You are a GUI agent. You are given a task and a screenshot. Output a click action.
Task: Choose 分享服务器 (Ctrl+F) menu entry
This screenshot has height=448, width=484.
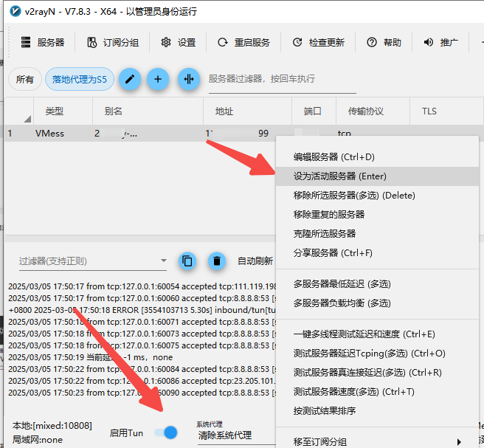click(377, 253)
